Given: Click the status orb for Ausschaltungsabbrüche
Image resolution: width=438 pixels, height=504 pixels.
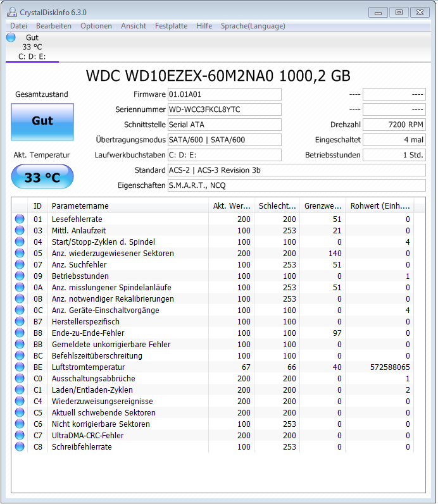Looking at the screenshot, I should pos(20,378).
